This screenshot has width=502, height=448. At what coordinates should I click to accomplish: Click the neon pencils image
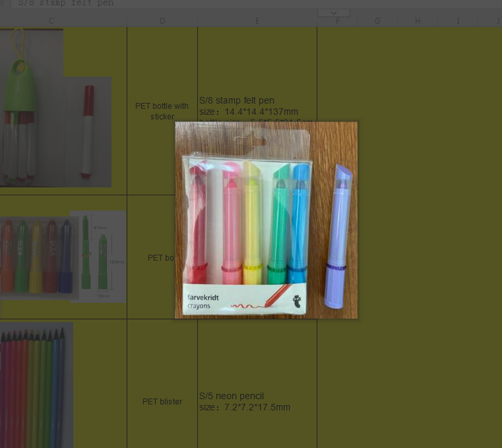pos(36,385)
